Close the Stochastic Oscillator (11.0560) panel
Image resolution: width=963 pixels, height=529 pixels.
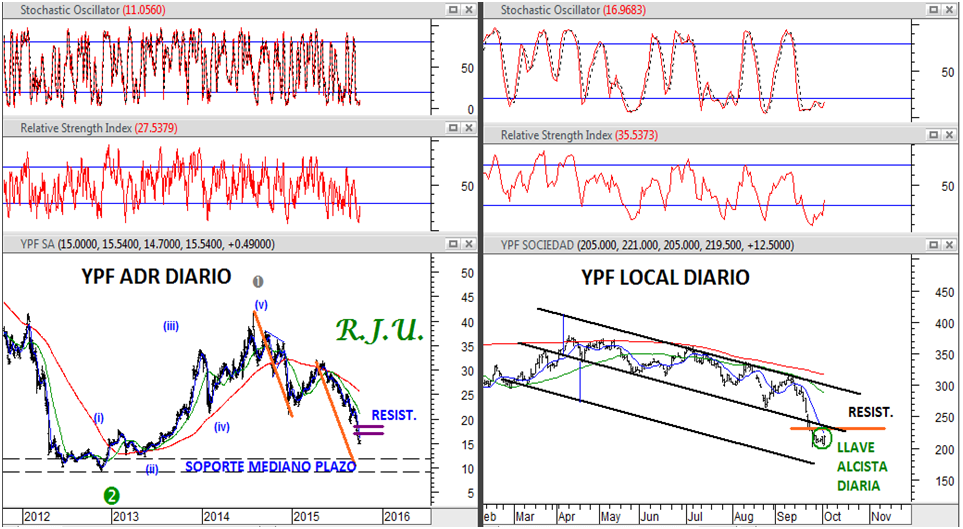click(469, 10)
